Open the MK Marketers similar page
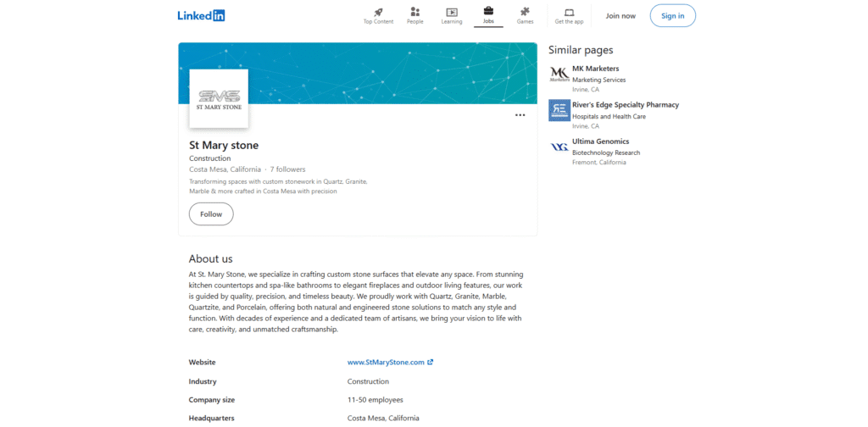 tap(596, 69)
